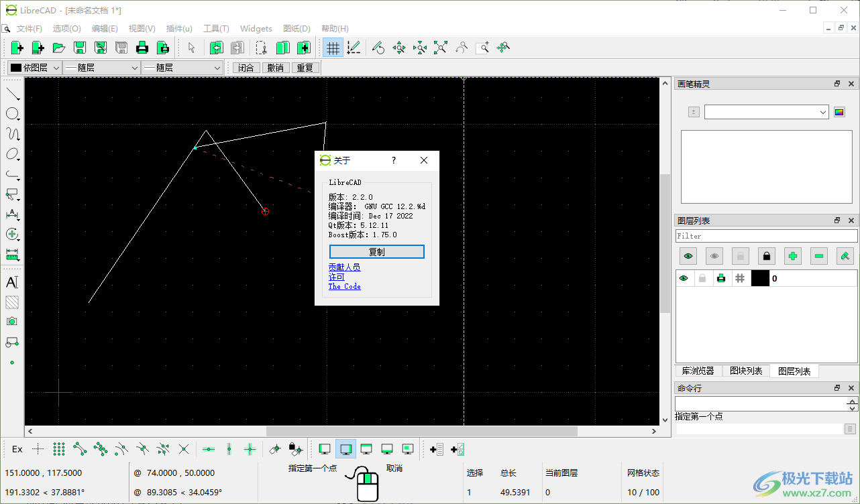Expand Ellipse tool flyout arrow

tap(19, 160)
